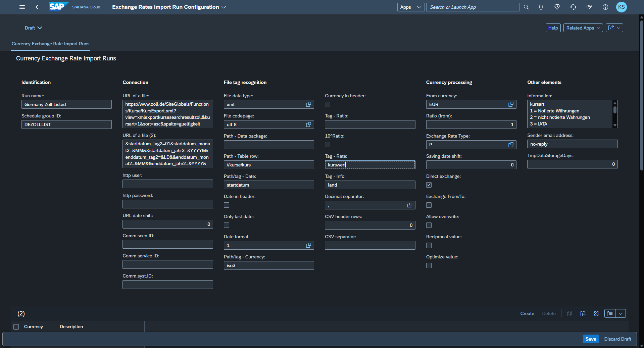Open the help question mark icon
The image size is (644, 348).
click(605, 7)
